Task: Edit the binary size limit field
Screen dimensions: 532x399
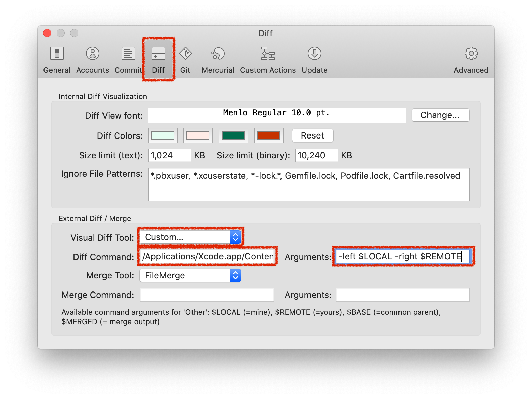Action: 317,155
